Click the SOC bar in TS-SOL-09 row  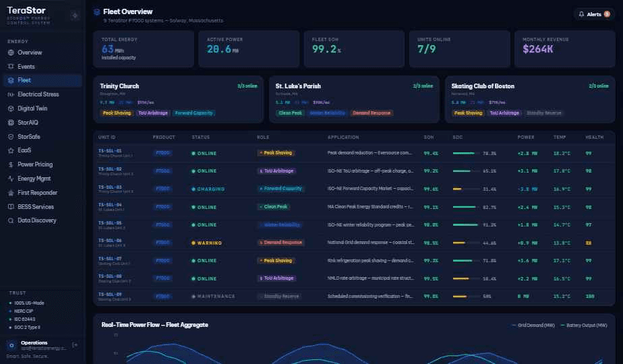pyautogui.click(x=466, y=297)
